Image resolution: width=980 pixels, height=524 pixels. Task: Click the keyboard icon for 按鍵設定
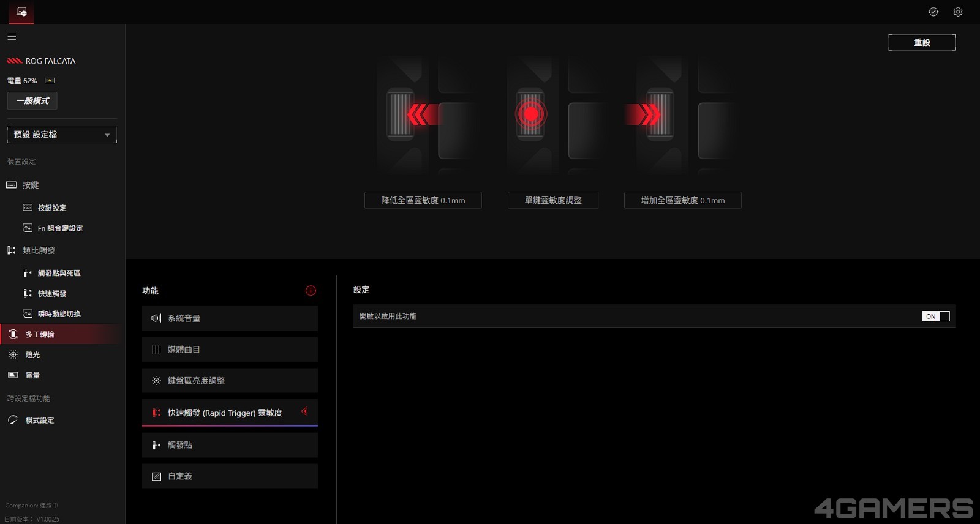click(28, 208)
